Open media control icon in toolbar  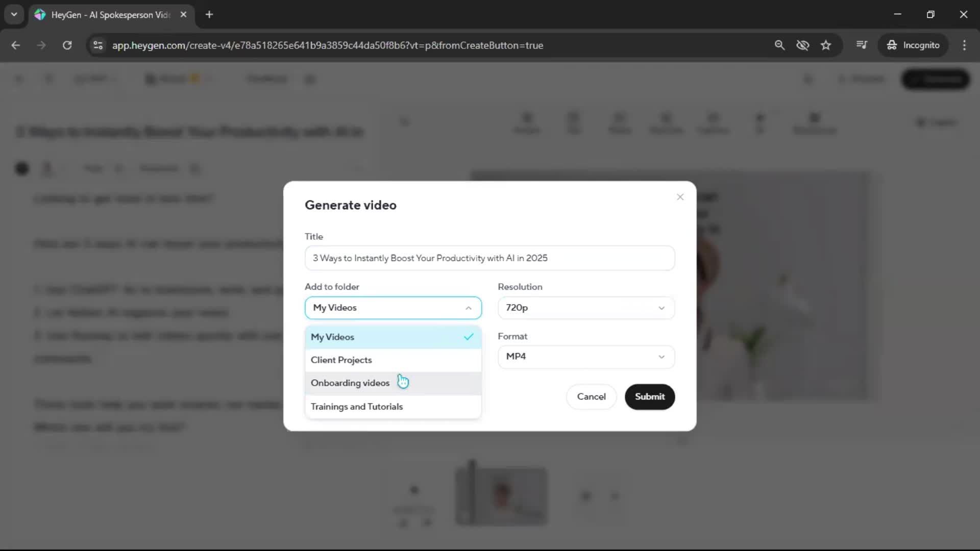861,45
